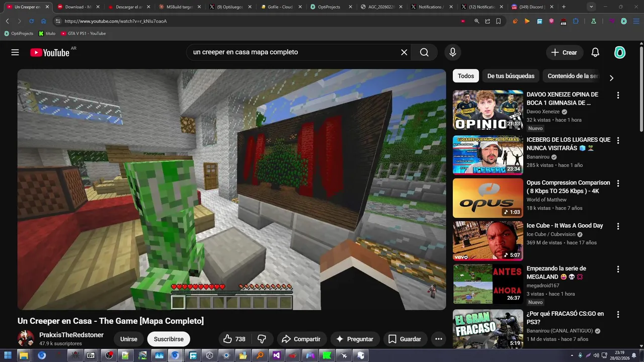Screen dimensions: 644x362
Task: Open the titulo bookmark
Action: (x=47, y=33)
